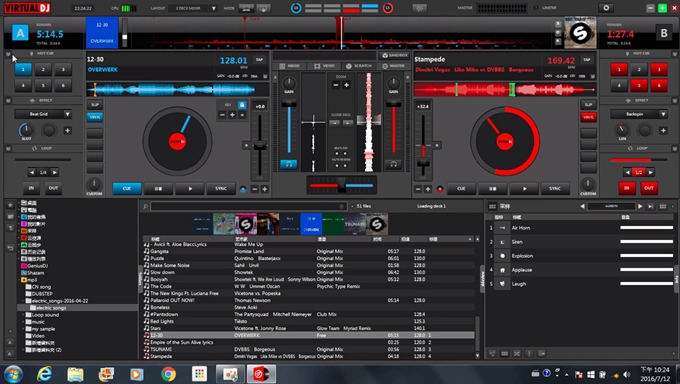Screen dimensions: 680x384
Task: Click sampler grid view icon
Action: pyautogui.click(x=492, y=206)
